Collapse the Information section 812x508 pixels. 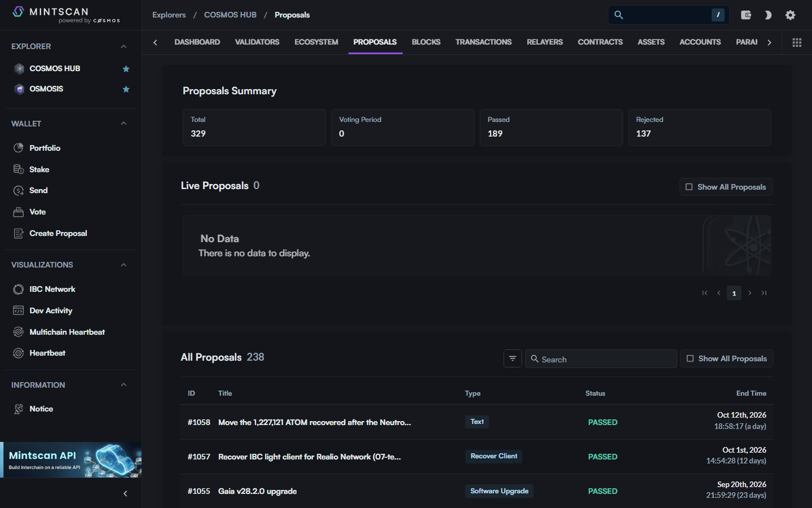click(123, 385)
